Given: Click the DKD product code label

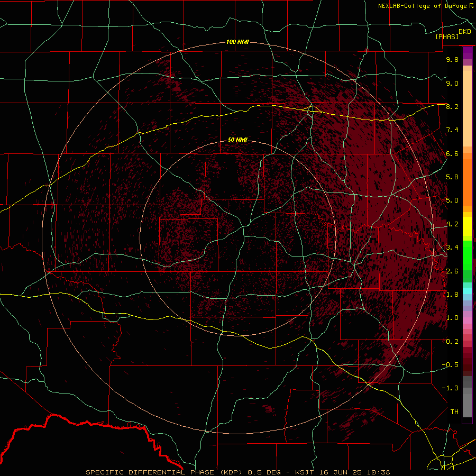Looking at the screenshot, I should pos(465,32).
